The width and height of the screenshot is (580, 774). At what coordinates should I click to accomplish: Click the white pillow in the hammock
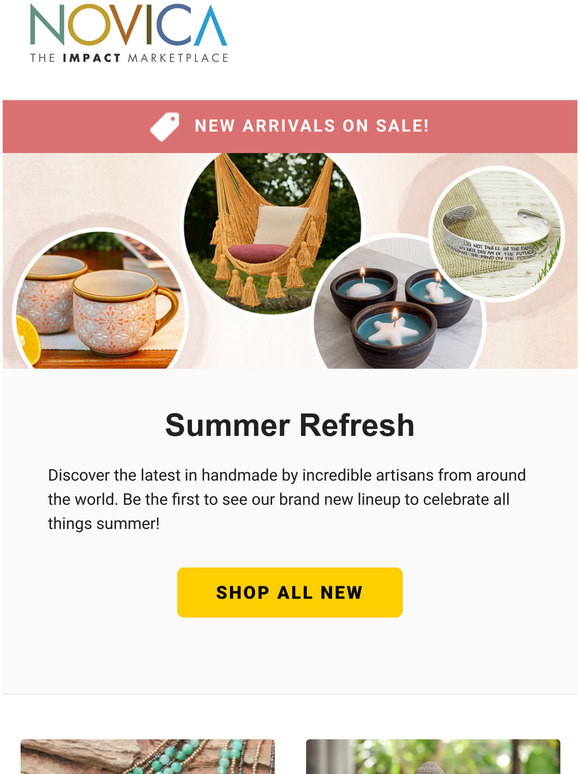tap(279, 225)
